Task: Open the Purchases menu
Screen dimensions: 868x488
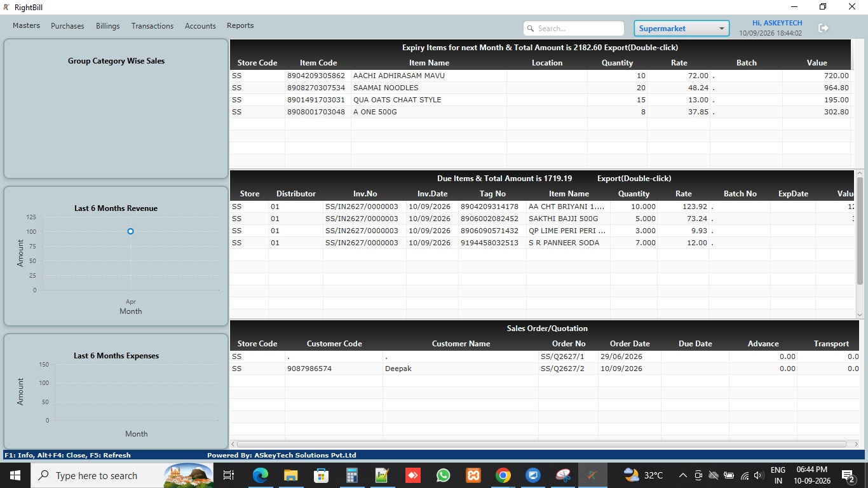Action: (x=67, y=26)
